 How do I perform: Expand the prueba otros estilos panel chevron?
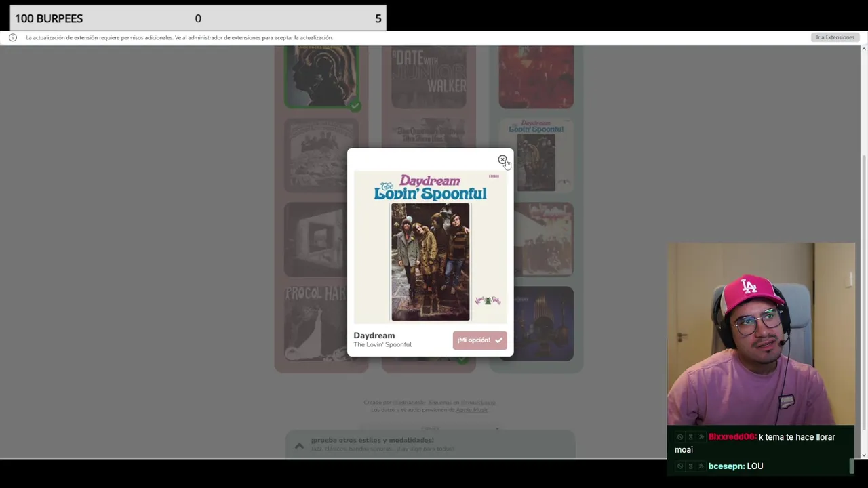[299, 445]
